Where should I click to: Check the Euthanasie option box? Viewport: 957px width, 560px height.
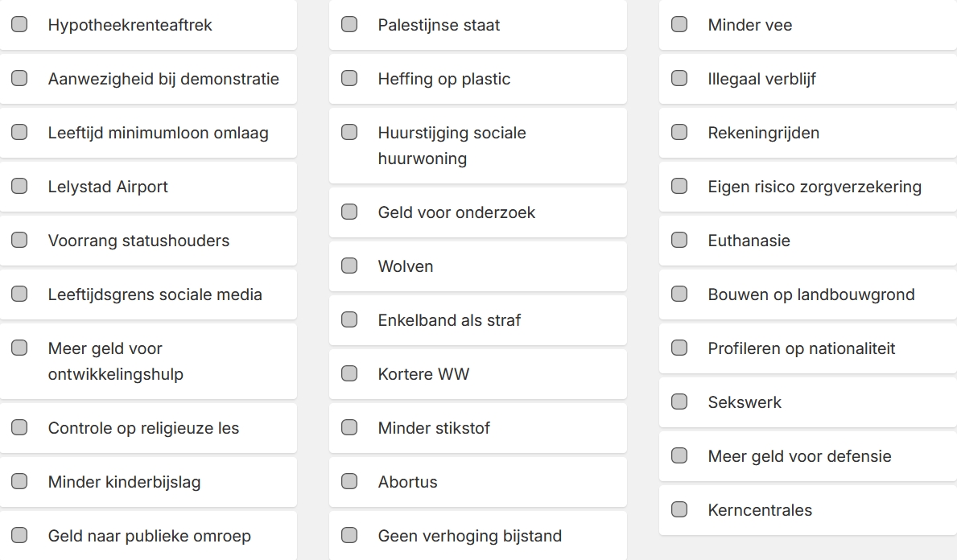[x=679, y=241]
